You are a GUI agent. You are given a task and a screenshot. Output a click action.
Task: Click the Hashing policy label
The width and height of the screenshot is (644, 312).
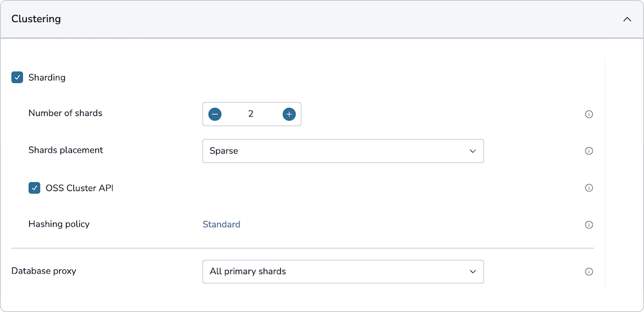tap(59, 224)
